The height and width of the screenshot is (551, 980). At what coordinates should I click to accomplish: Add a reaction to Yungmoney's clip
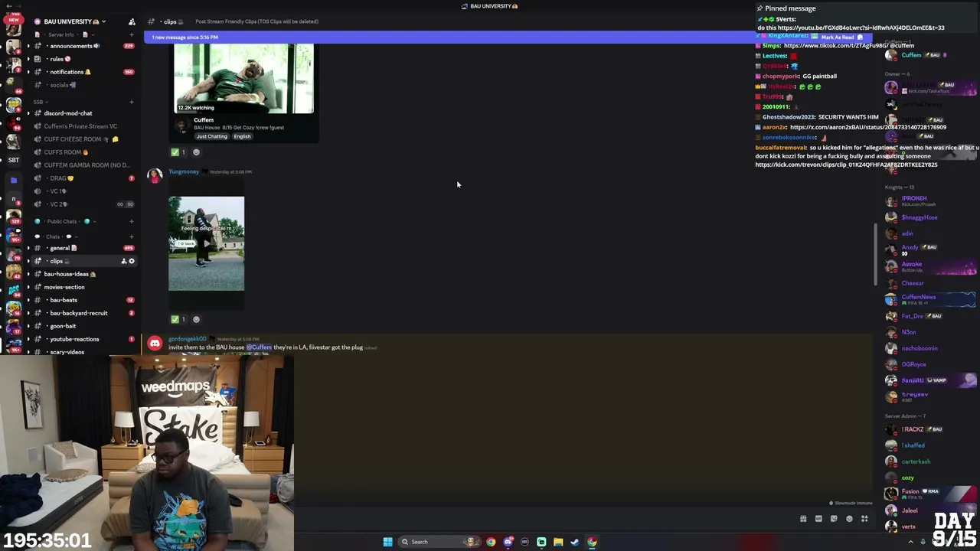point(196,319)
